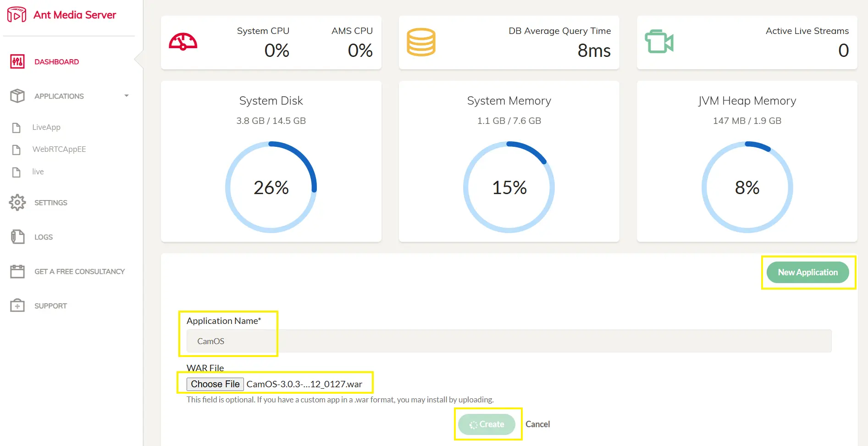Click the System CPU 0% value

276,50
